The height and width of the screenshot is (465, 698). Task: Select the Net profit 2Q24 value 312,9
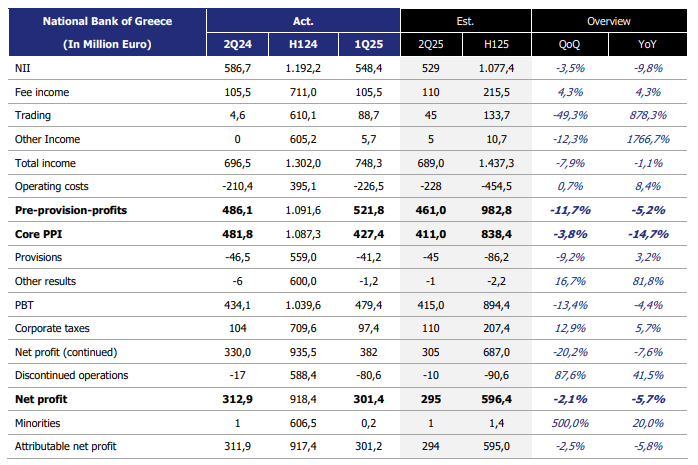coord(237,399)
